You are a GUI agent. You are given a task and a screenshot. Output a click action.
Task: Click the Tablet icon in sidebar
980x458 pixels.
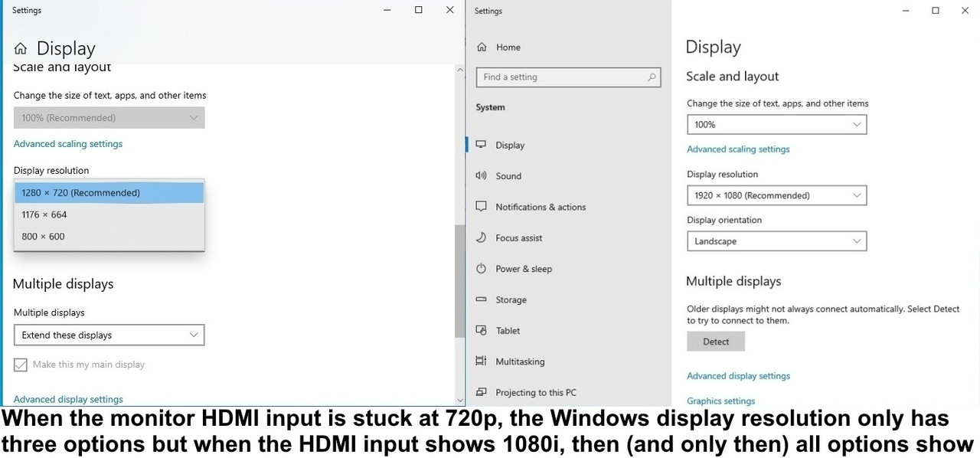pos(481,330)
